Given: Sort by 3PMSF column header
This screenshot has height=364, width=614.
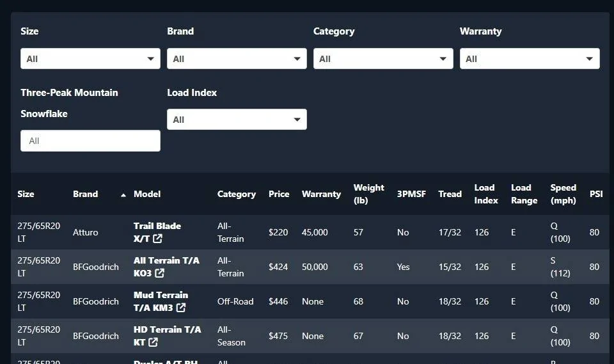Looking at the screenshot, I should coord(411,194).
